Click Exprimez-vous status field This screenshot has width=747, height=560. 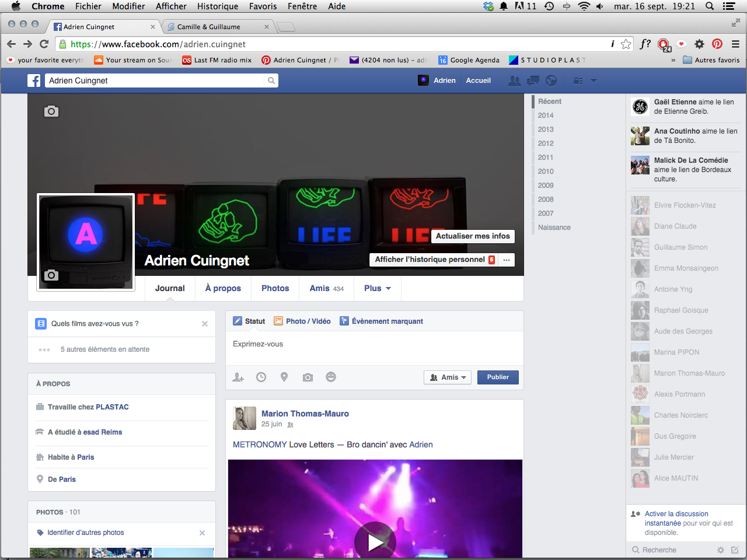[375, 348]
